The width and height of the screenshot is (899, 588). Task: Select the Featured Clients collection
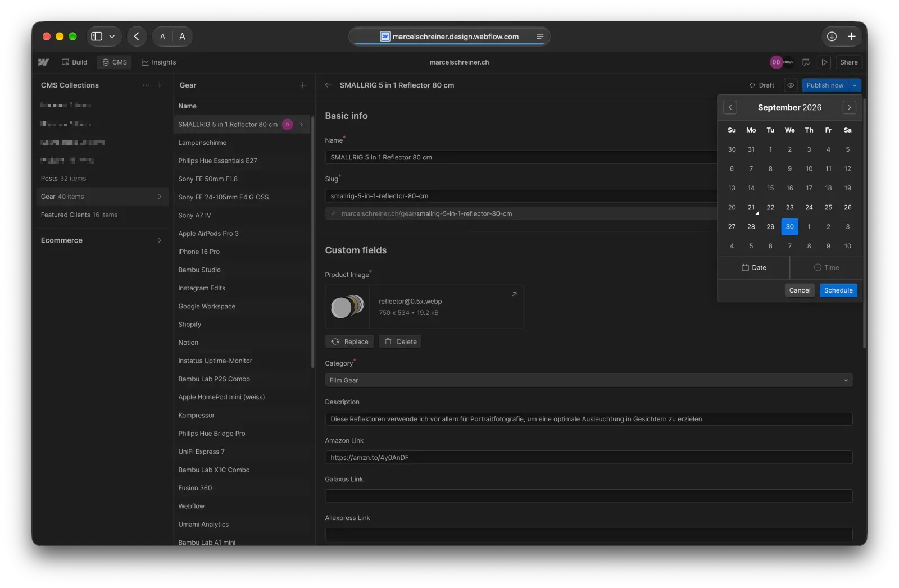tap(102, 215)
